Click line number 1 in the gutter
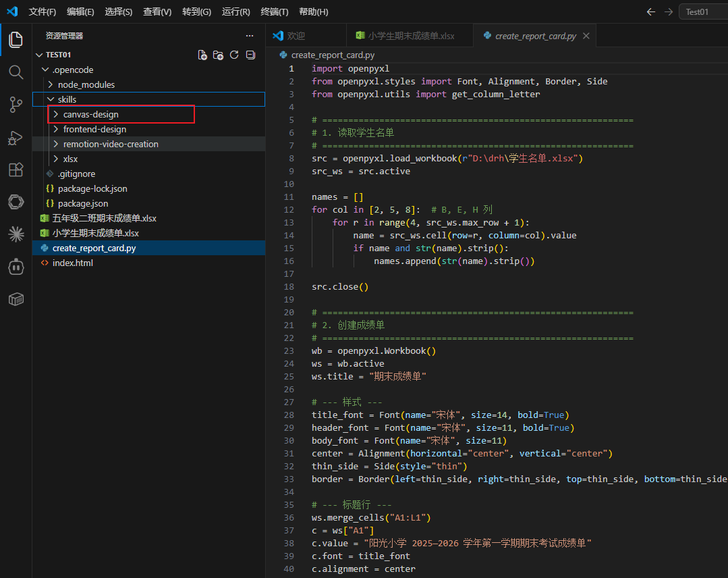728x578 pixels. (291, 69)
